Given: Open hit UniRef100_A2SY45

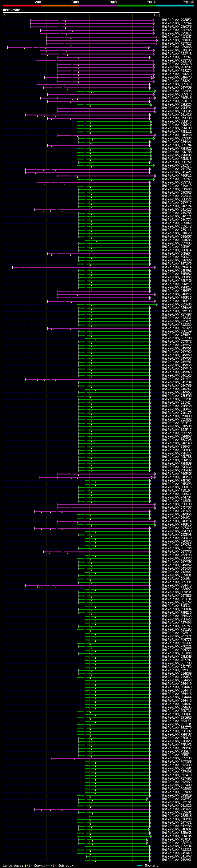Looking at the screenshot, I should click(177, 30).
